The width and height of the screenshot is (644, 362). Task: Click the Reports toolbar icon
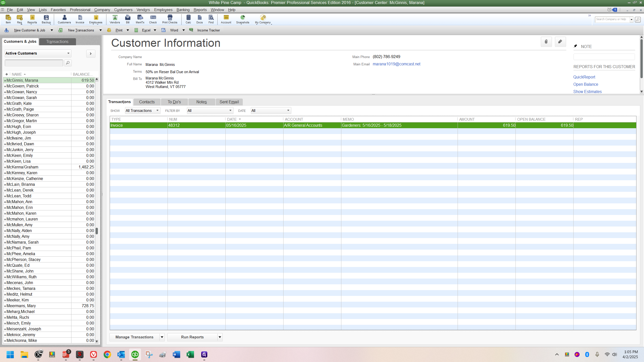(x=32, y=19)
